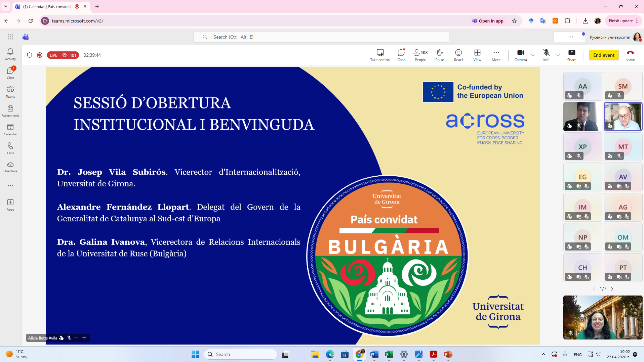Toggle the Camera on or off

(521, 55)
